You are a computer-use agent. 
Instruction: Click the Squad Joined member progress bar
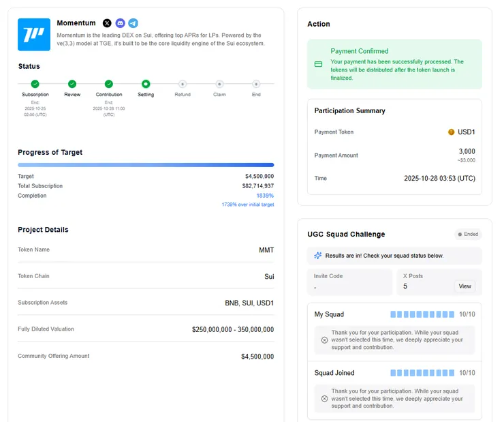pyautogui.click(x=422, y=373)
